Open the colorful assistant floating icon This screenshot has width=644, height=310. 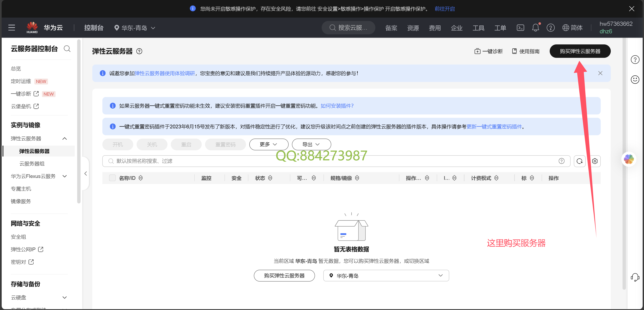[x=629, y=159]
